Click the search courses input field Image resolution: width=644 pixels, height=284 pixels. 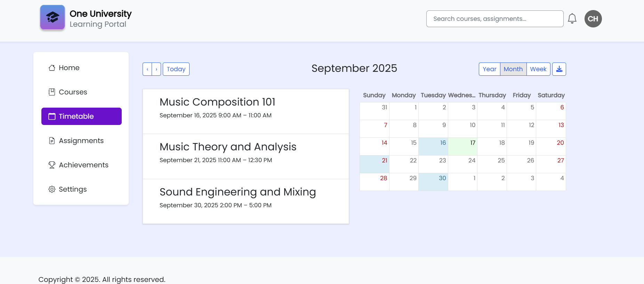(494, 19)
